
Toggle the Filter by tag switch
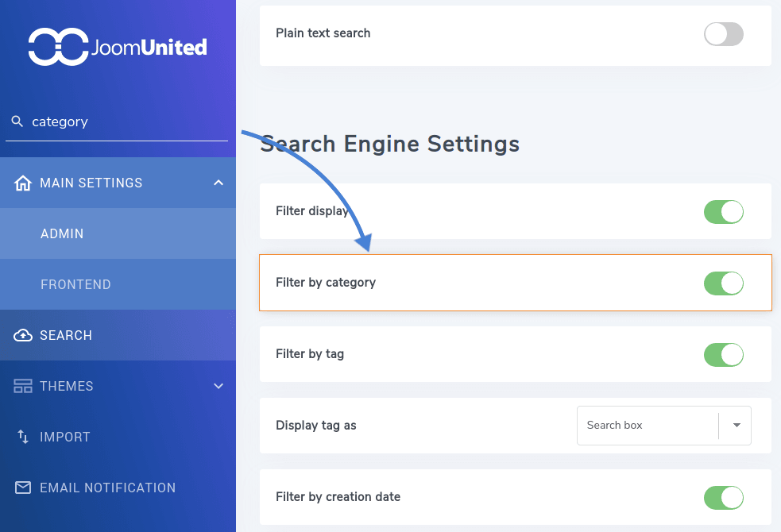point(723,354)
